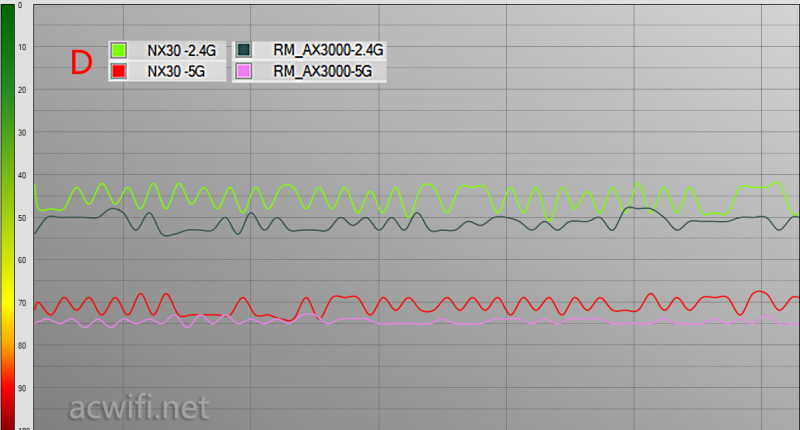Click the 80 value on signal scale
This screenshot has height=430, width=800.
[22, 346]
